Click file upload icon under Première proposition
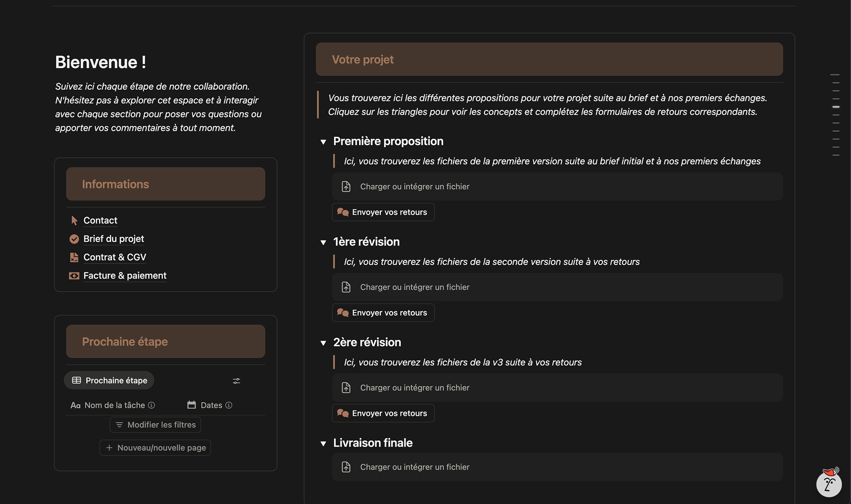Image resolution: width=851 pixels, height=504 pixels. pyautogui.click(x=346, y=187)
